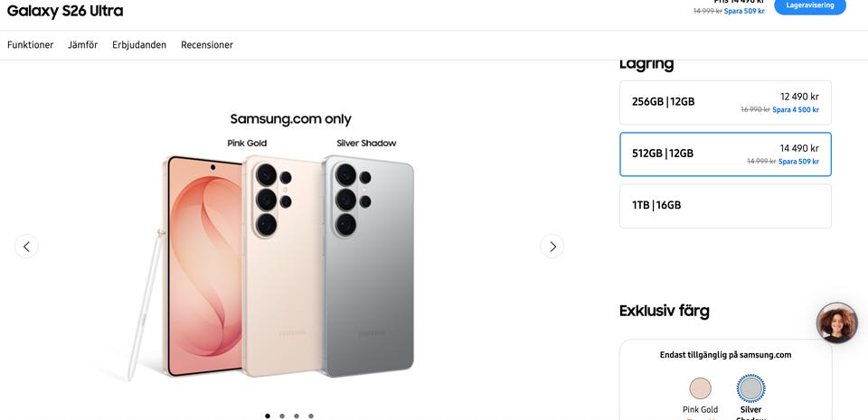The width and height of the screenshot is (868, 420).
Task: Go to the third carousel dot indicator
Action: pos(297,415)
